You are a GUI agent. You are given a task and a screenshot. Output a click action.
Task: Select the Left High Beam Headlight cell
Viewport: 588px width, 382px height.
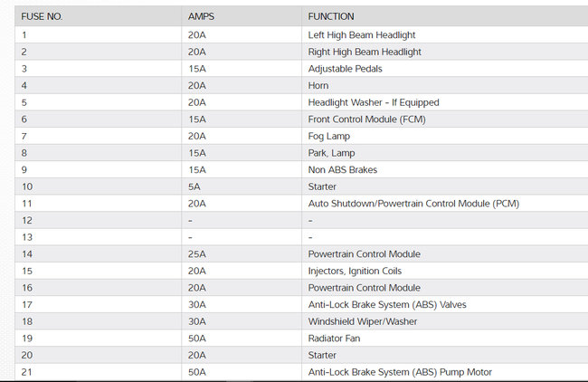pyautogui.click(x=364, y=35)
